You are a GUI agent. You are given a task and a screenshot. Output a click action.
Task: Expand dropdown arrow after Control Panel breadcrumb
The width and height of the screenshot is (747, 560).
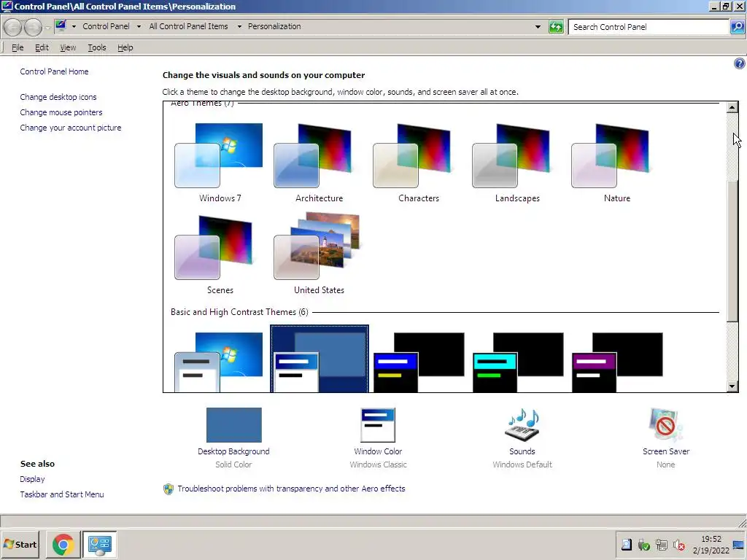pyautogui.click(x=139, y=27)
